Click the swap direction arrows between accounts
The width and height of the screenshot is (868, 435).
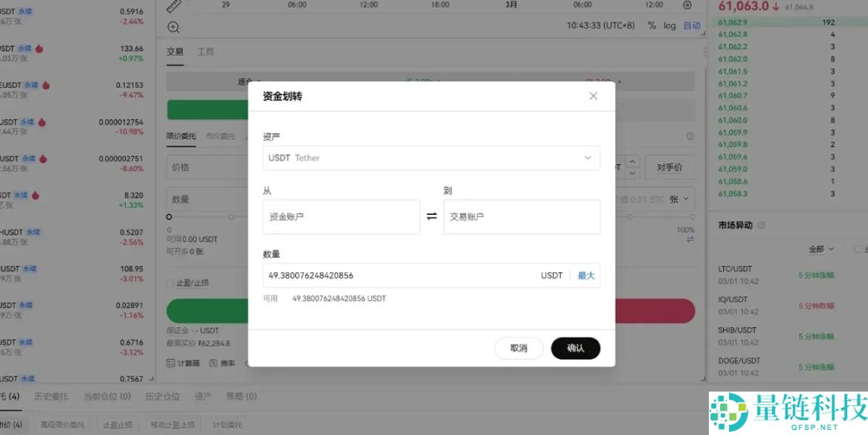[431, 215]
